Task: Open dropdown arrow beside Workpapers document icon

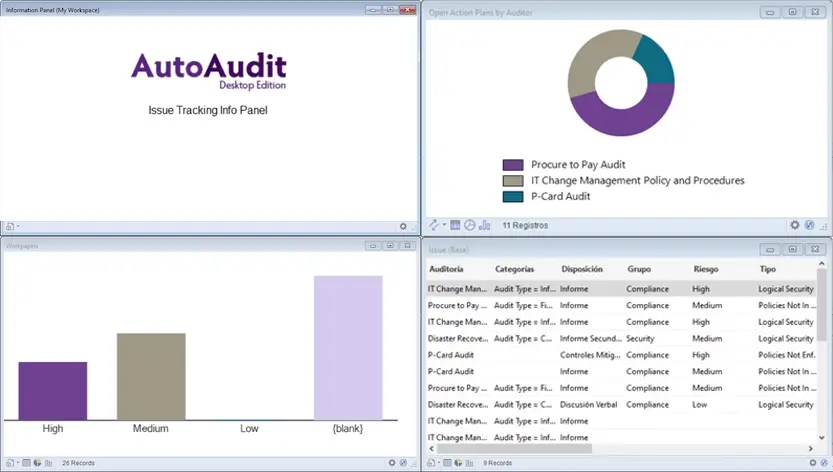Action: 18,463
